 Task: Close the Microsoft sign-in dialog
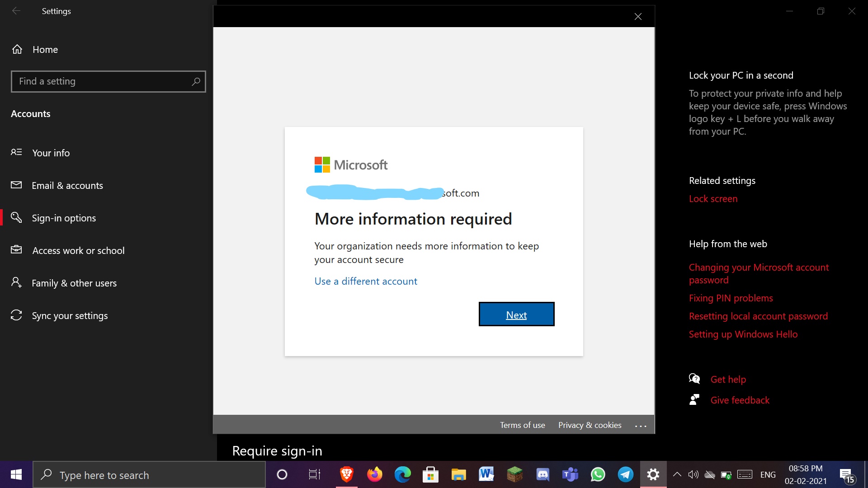(638, 17)
